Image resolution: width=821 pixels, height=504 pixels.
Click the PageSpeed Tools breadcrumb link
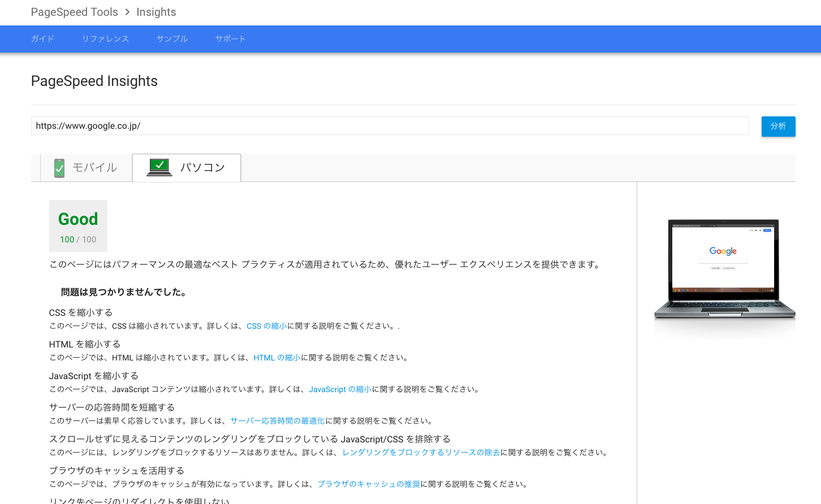(x=75, y=12)
